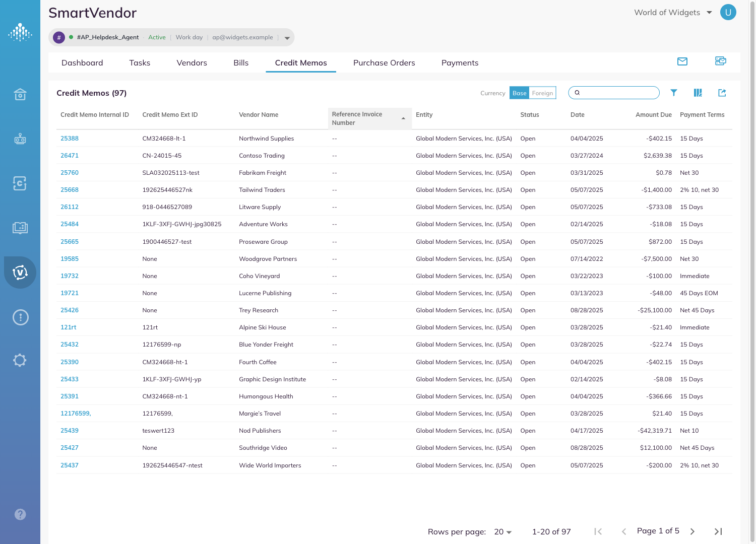
Task: Open the ledger book sidebar icon
Action: click(20, 228)
